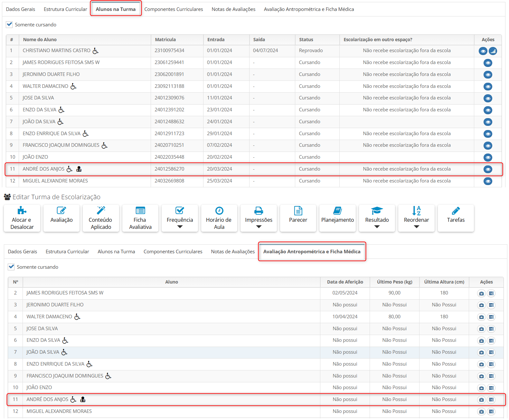
Task: Click the 04/07/2024 Saída date
Action: tap(265, 51)
